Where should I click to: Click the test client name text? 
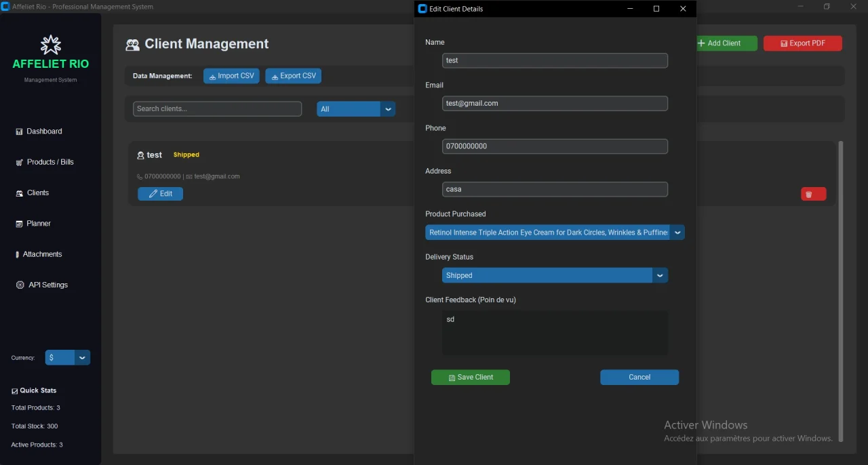pos(155,155)
